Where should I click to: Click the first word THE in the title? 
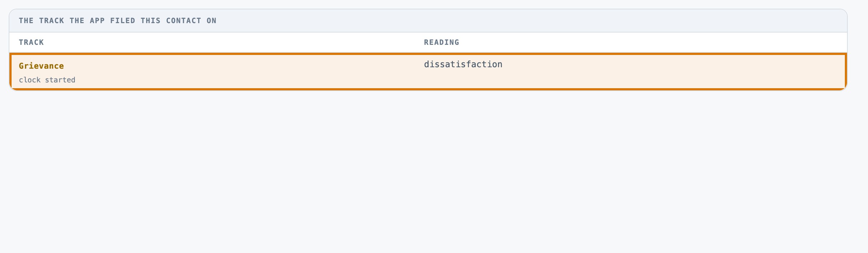(x=26, y=21)
